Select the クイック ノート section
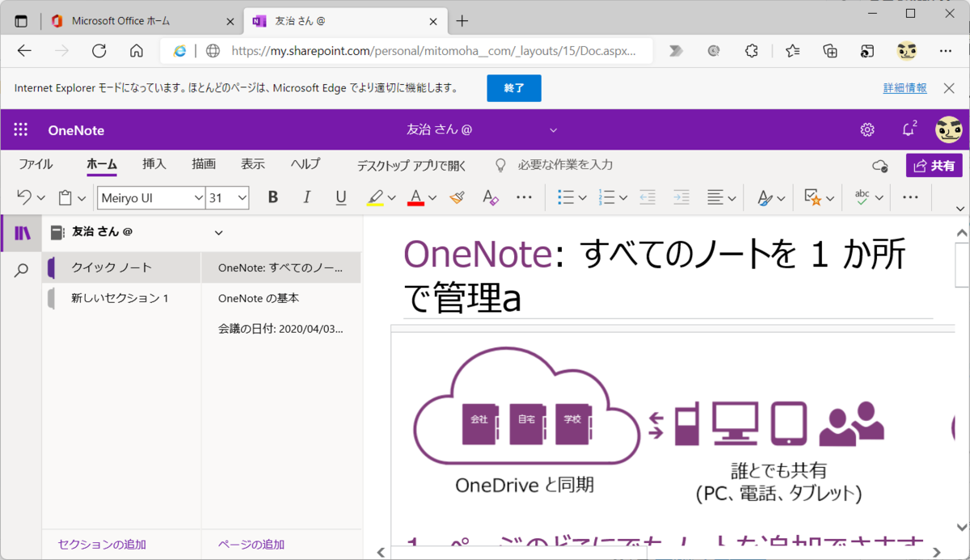The width and height of the screenshot is (970, 560). 121,267
